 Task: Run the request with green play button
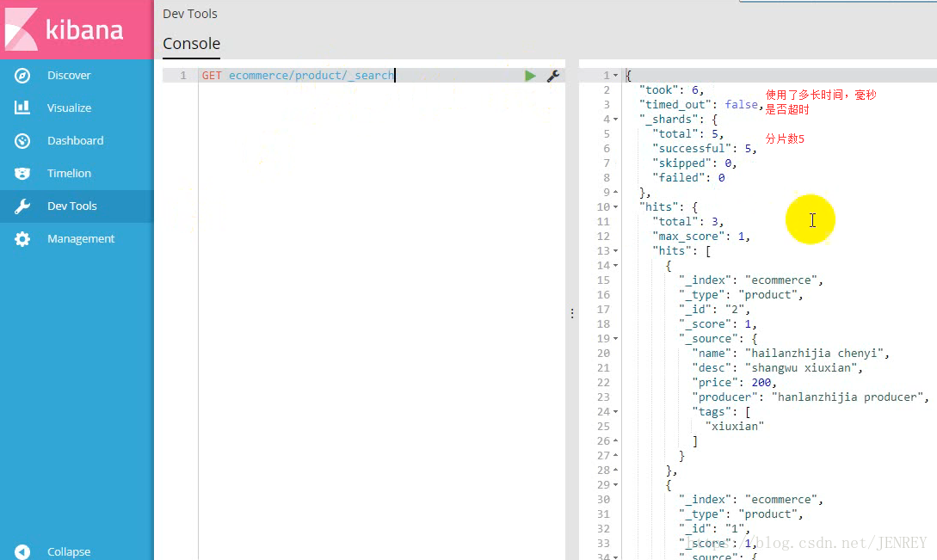(530, 76)
